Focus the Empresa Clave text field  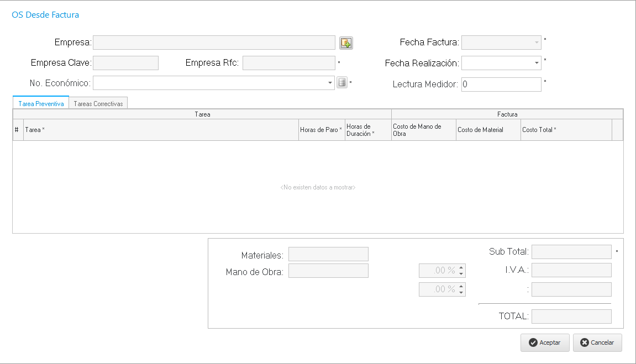click(125, 63)
